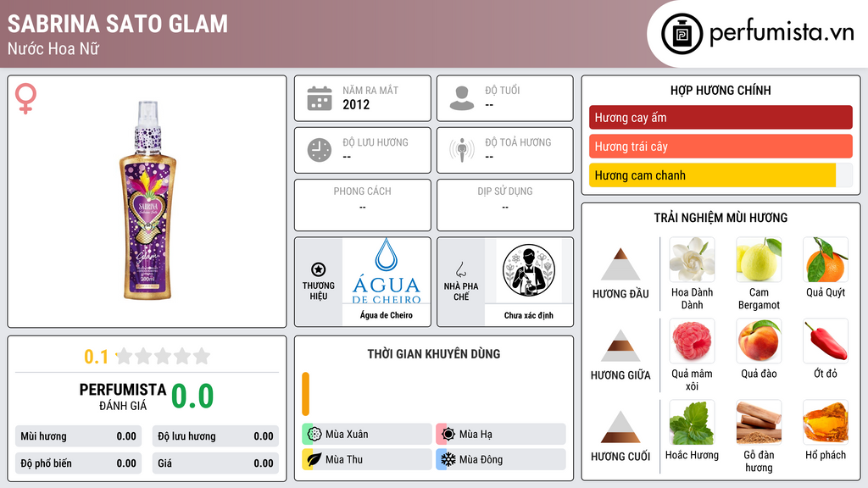This screenshot has width=868, height=488.
Task: Click the Mùa Xuân season button
Action: tap(367, 435)
